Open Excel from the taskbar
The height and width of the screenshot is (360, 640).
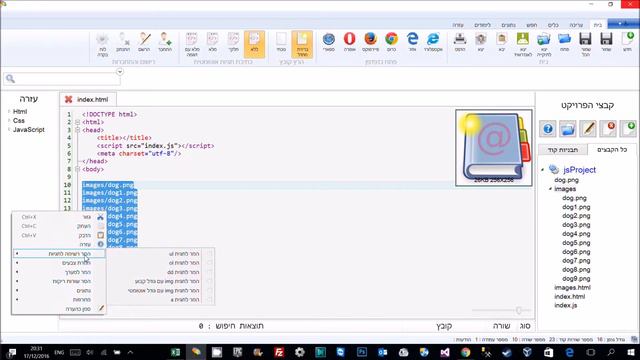(x=176, y=352)
